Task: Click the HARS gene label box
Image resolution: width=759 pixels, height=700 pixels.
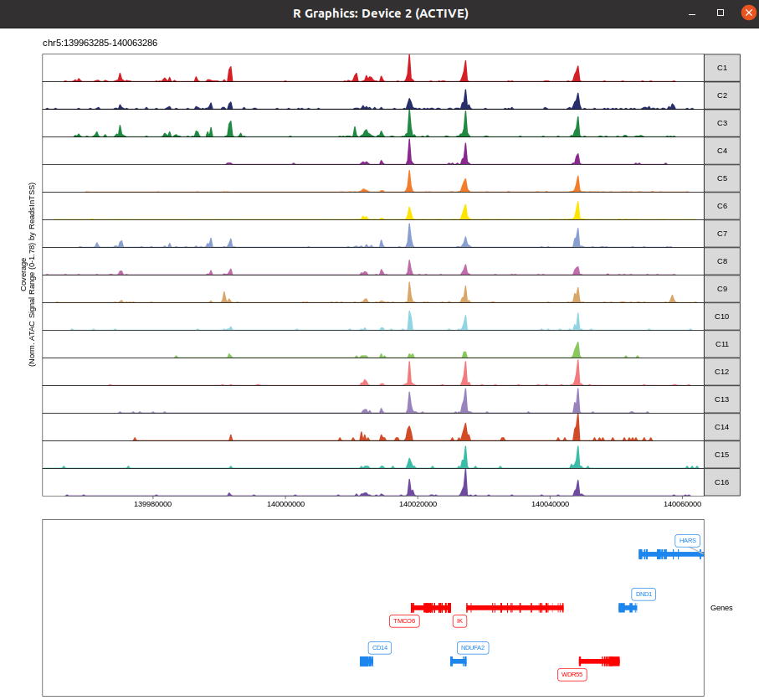Action: pyautogui.click(x=686, y=540)
